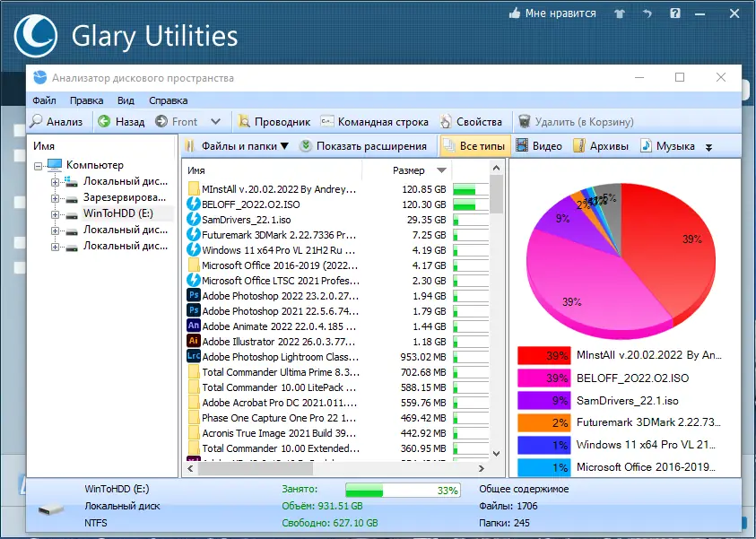Screen dimensions: 756x539
Task: Click the undo arrow icon in Glary Utilities
Action: pos(647,14)
